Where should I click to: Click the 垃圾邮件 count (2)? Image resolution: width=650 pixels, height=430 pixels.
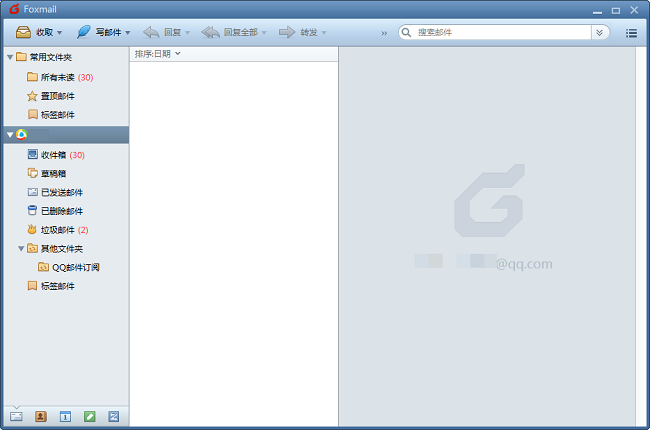(x=83, y=230)
